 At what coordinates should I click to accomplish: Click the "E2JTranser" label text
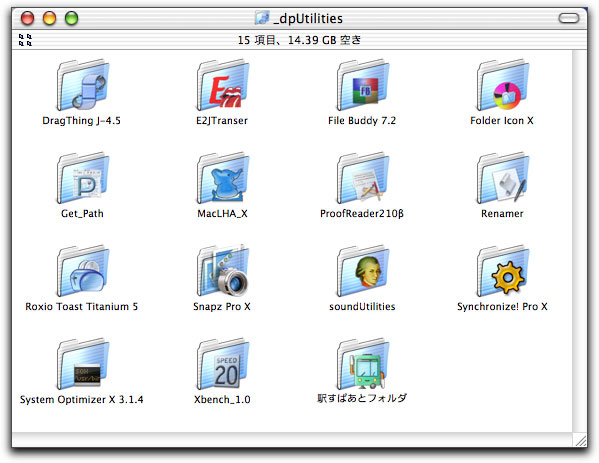tap(222, 121)
